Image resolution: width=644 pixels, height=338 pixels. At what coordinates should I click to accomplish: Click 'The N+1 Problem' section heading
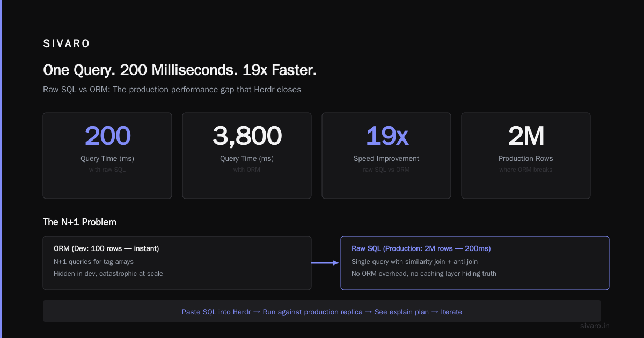point(79,222)
